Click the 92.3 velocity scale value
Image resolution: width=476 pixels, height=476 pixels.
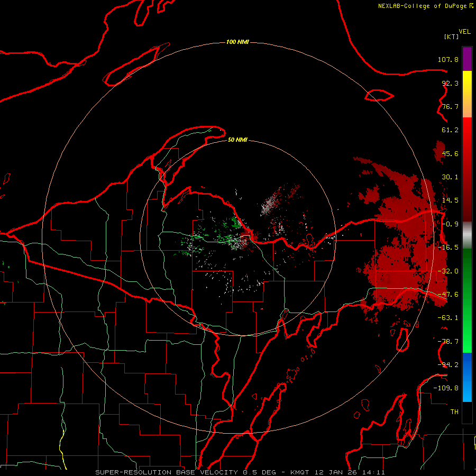450,83
